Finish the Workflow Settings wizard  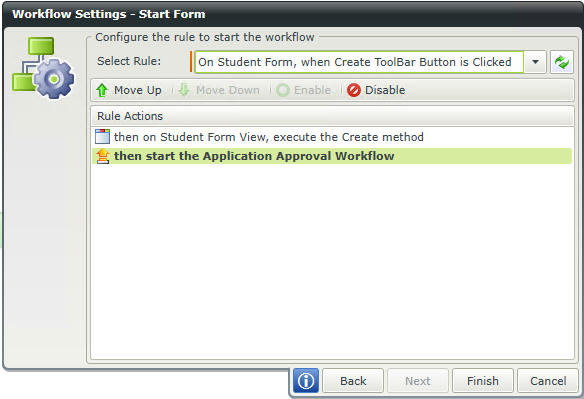483,381
